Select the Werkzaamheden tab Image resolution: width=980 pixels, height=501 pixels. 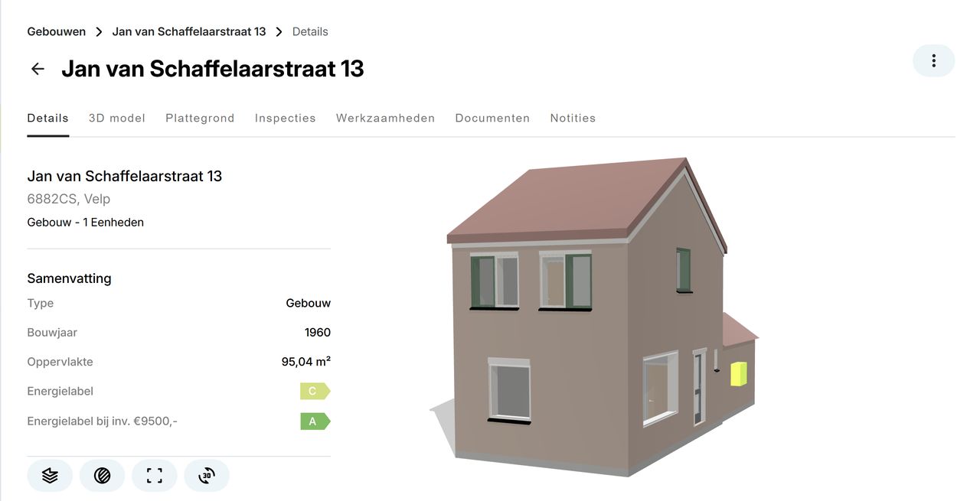[385, 118]
